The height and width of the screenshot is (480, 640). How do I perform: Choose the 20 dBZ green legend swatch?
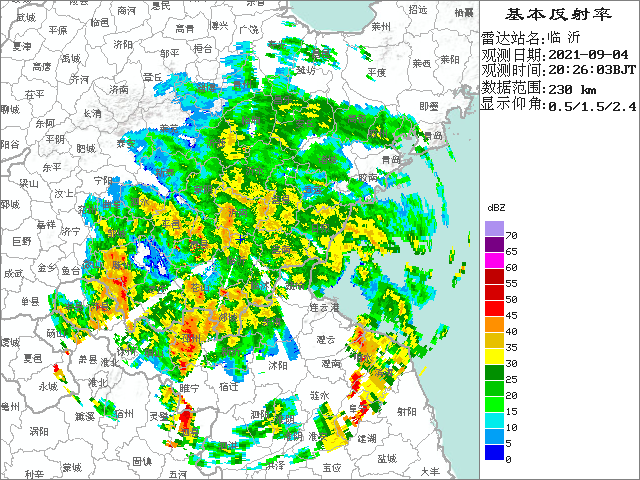coord(494,389)
